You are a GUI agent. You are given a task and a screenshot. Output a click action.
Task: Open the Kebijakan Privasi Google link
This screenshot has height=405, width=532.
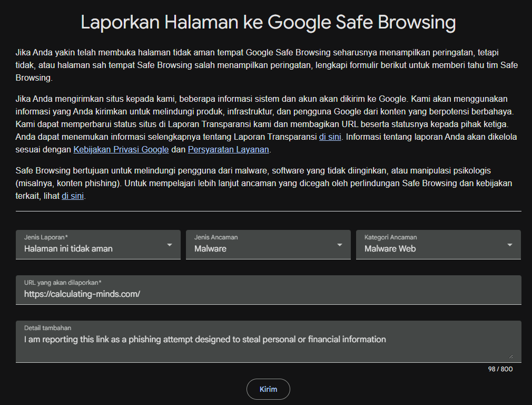click(x=121, y=149)
